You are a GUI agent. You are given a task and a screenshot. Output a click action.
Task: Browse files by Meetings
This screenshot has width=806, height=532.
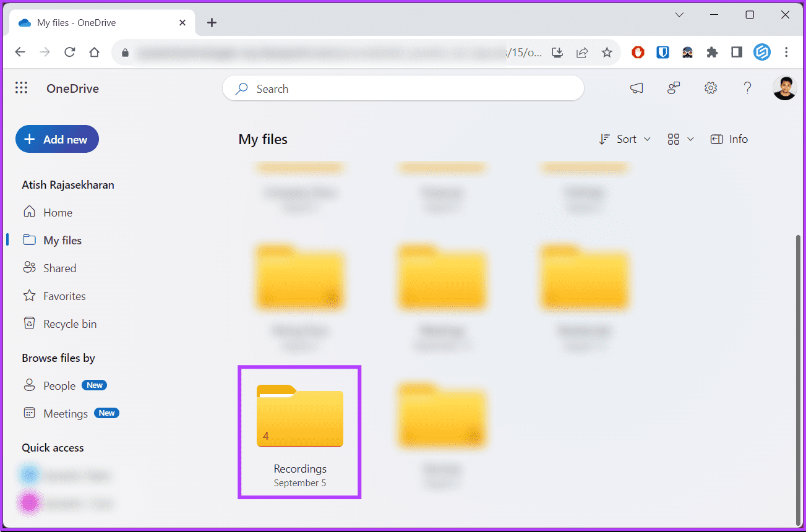(65, 413)
